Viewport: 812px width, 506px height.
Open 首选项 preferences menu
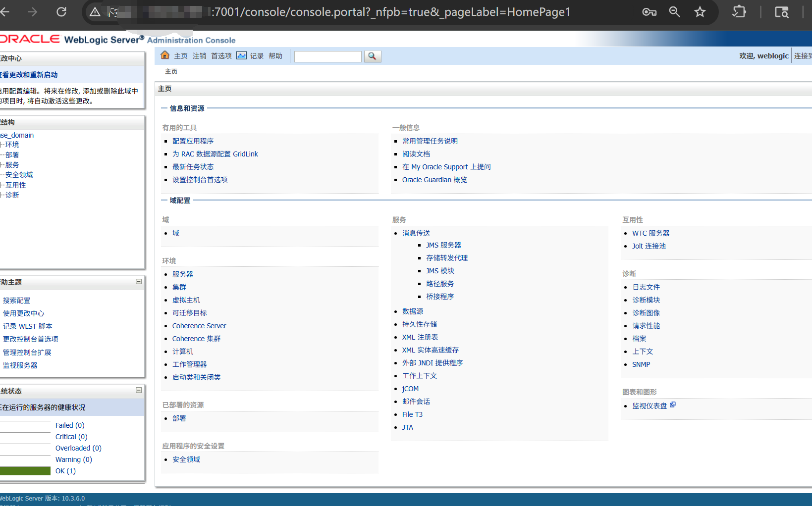click(221, 56)
